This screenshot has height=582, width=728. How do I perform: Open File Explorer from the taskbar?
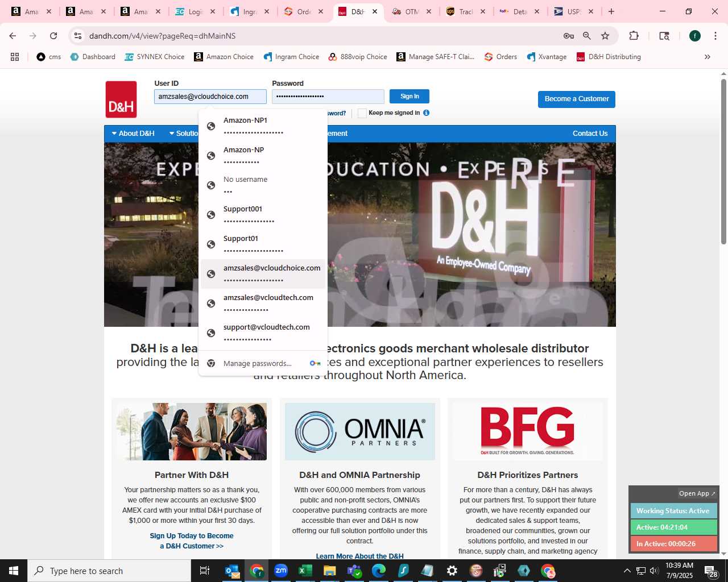[330, 571]
